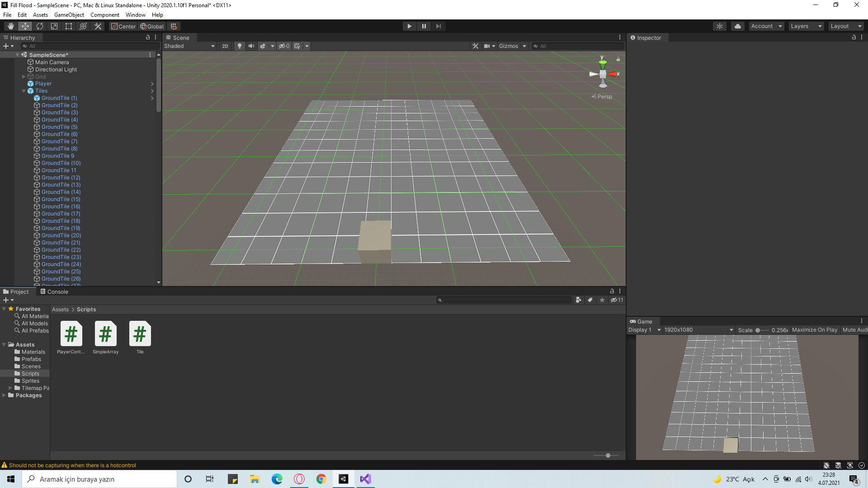Click in Scene search field
The height and width of the screenshot is (488, 868).
(578, 46)
